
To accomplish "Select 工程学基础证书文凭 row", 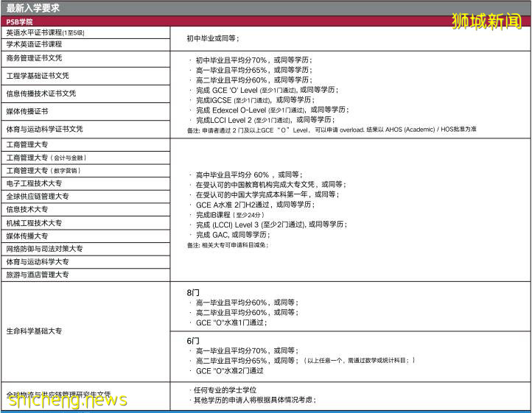I will tap(85, 76).
